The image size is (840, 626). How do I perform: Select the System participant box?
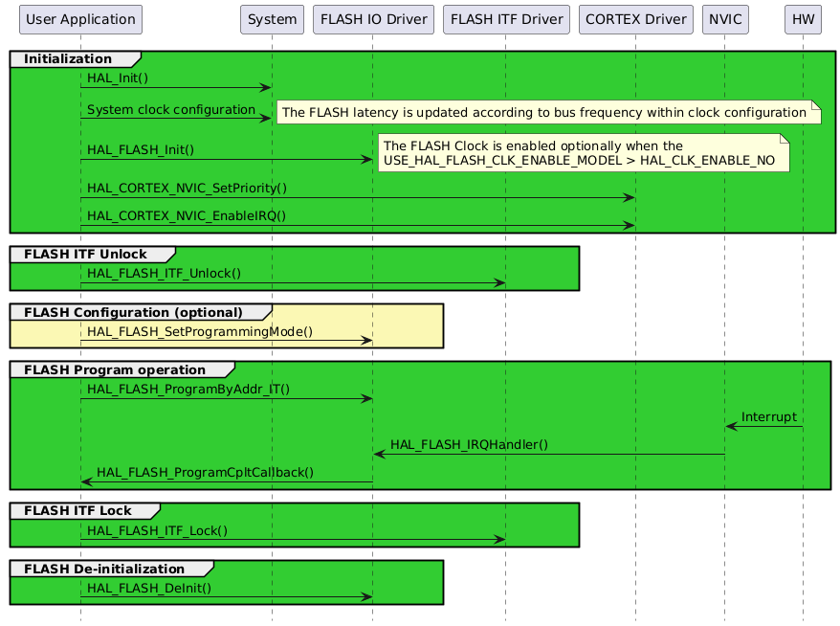pyautogui.click(x=272, y=19)
